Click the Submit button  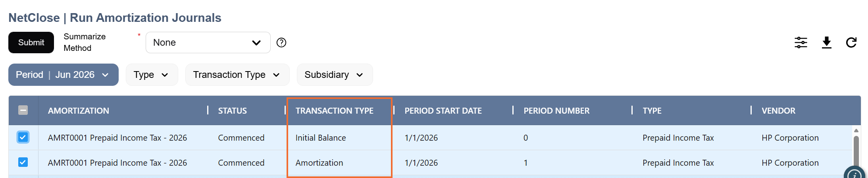(x=31, y=43)
